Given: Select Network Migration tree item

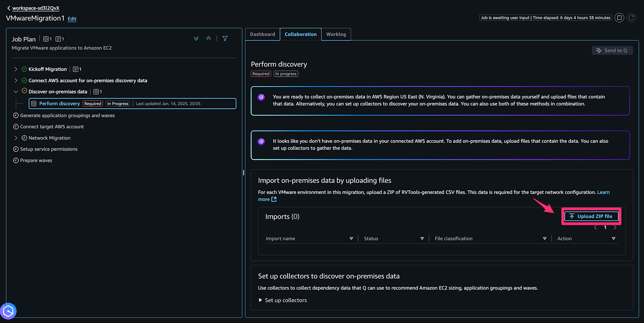Looking at the screenshot, I should (x=49, y=138).
